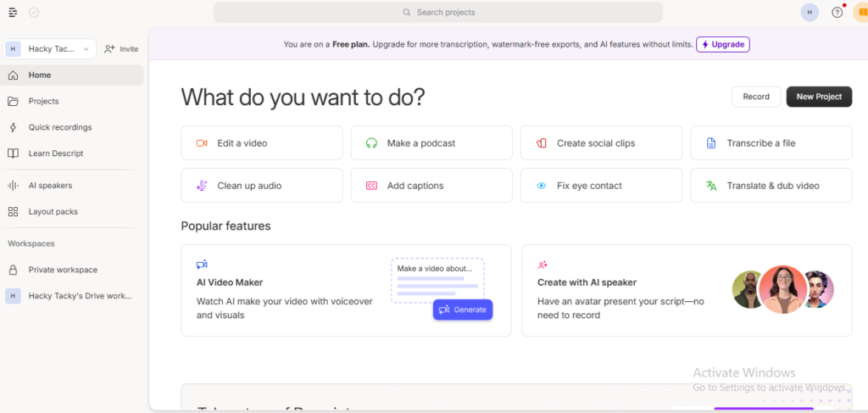Choose the Edit a video card
868x413 pixels.
[262, 142]
